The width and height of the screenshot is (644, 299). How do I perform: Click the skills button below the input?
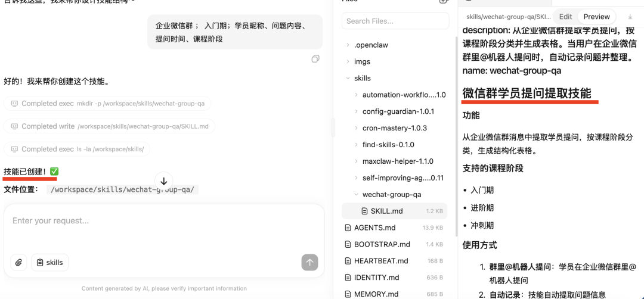coord(49,263)
